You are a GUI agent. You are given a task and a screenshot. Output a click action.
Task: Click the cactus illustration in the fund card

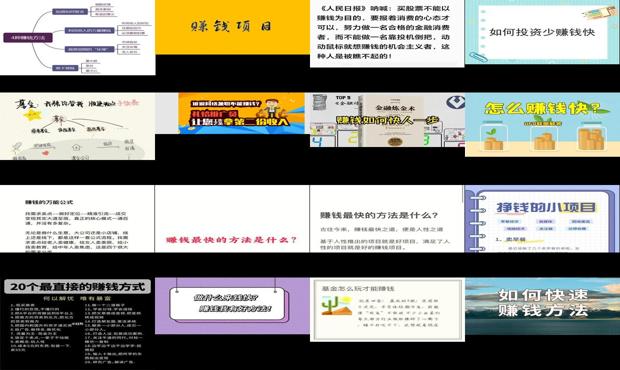click(x=336, y=306)
